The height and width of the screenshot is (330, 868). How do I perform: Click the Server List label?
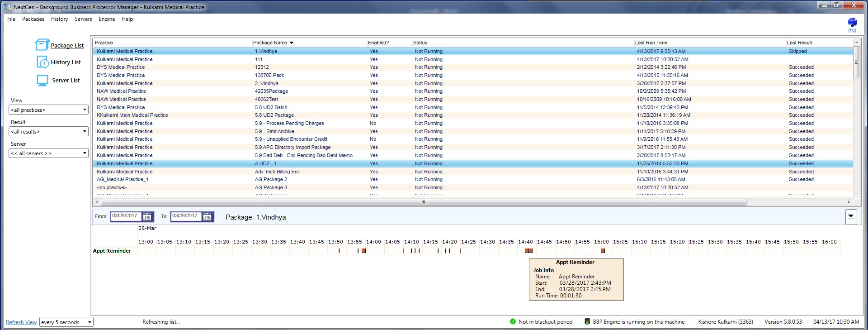(x=66, y=80)
